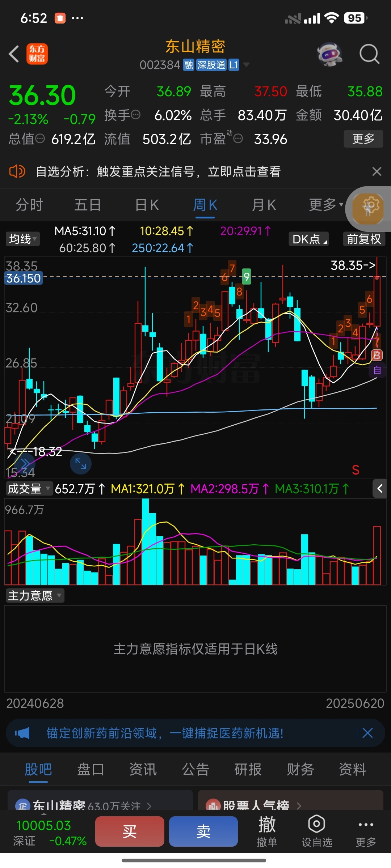This screenshot has height=868, width=391.
Task: Select the 周K tab
Action: (x=205, y=205)
